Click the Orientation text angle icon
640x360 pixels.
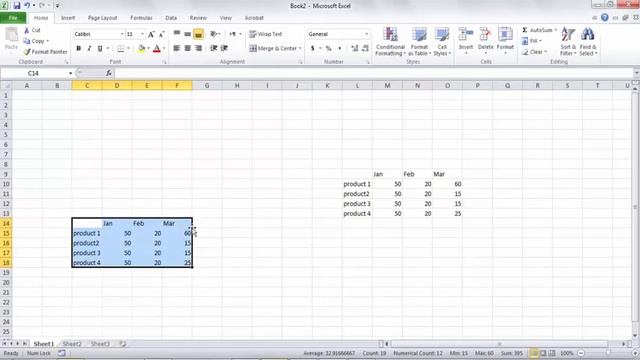click(x=213, y=34)
